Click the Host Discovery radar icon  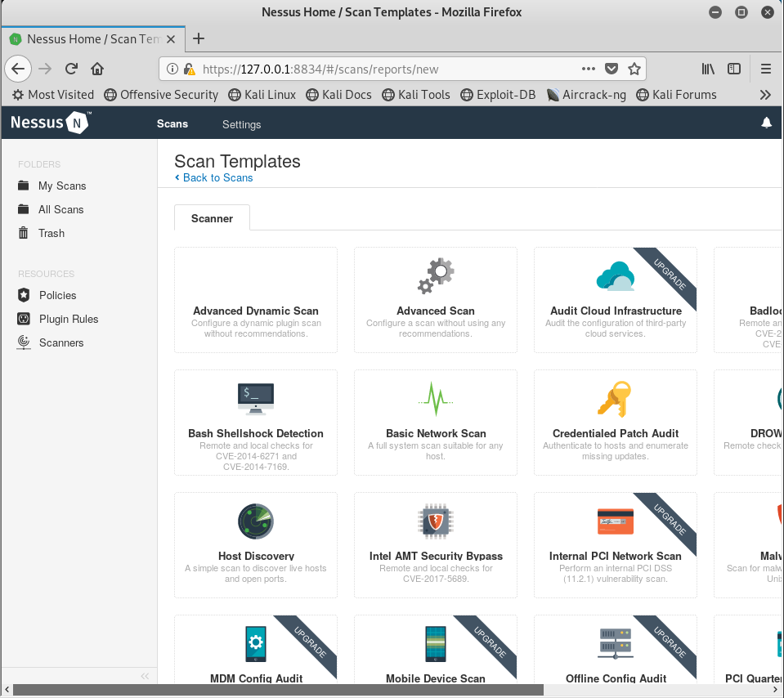point(256,521)
